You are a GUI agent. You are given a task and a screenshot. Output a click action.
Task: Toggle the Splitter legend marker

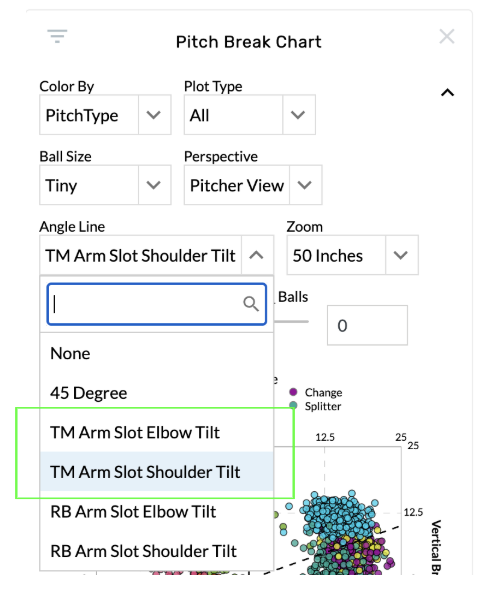click(293, 405)
